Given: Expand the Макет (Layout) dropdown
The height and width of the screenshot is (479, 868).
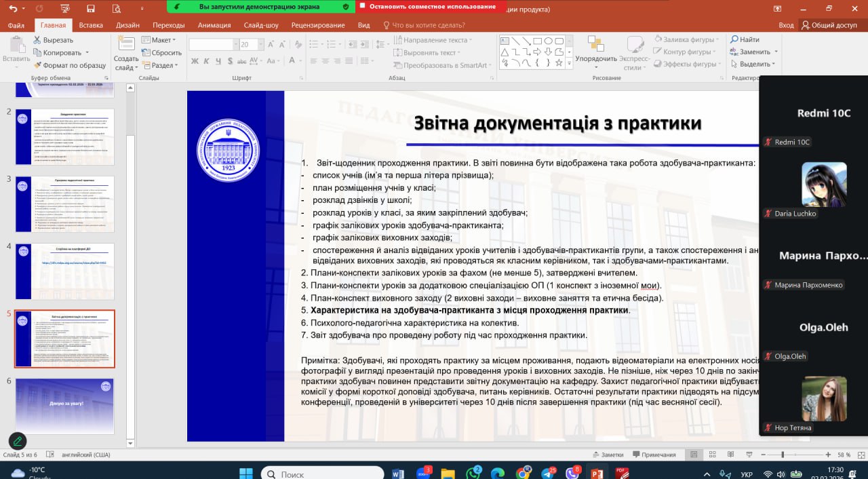Looking at the screenshot, I should pyautogui.click(x=159, y=40).
